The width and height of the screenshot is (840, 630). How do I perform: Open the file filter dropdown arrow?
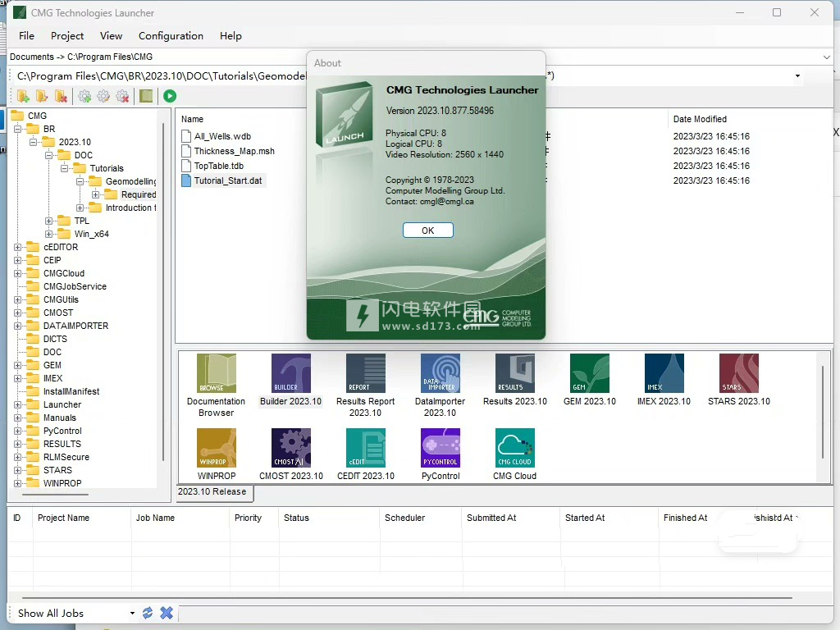pos(797,76)
